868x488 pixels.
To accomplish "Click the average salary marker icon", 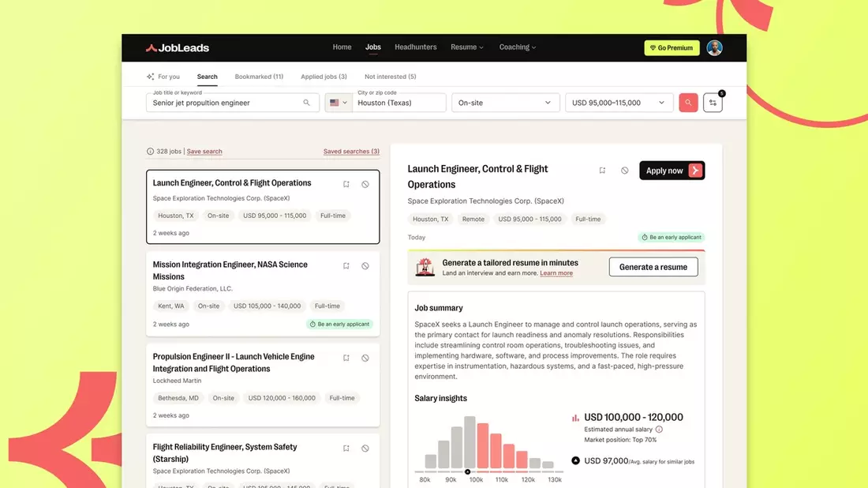I will [x=576, y=460].
